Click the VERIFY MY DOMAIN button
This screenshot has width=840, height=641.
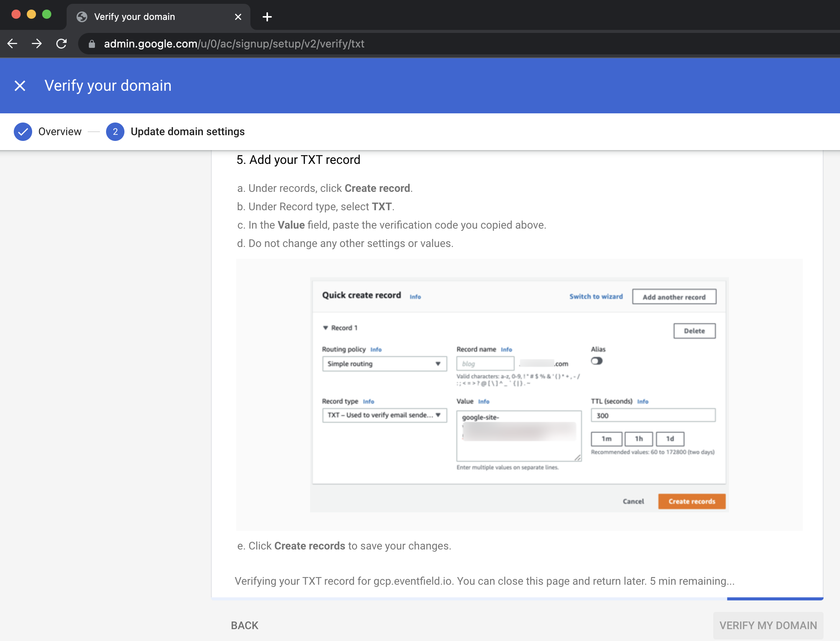(768, 625)
